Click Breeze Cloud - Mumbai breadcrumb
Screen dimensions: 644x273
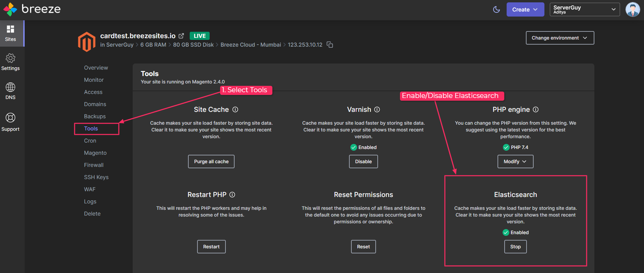click(x=251, y=45)
